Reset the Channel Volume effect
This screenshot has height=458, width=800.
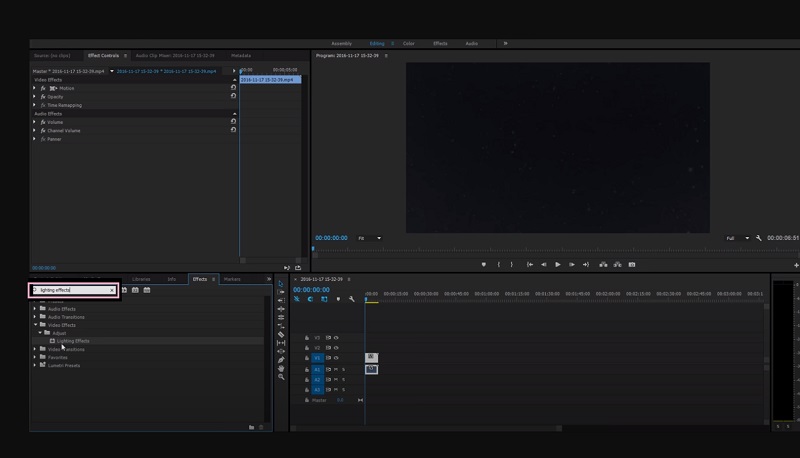click(x=233, y=130)
